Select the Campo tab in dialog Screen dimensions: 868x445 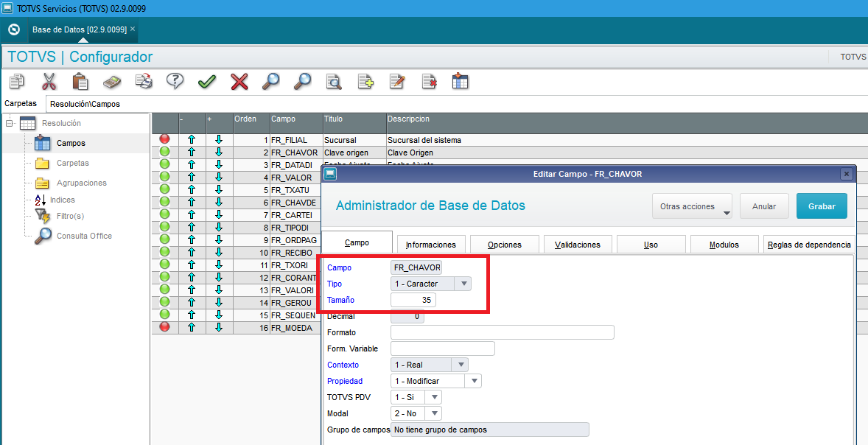[x=357, y=242]
